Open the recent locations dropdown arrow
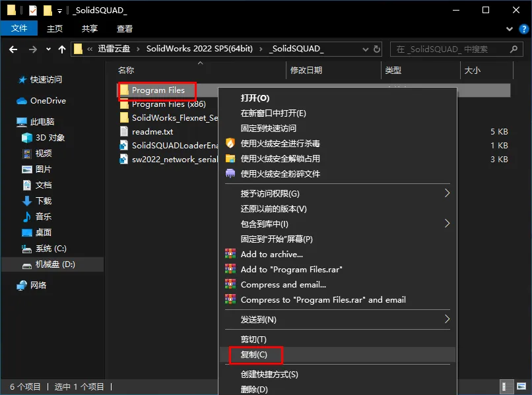The image size is (532, 395). point(49,49)
